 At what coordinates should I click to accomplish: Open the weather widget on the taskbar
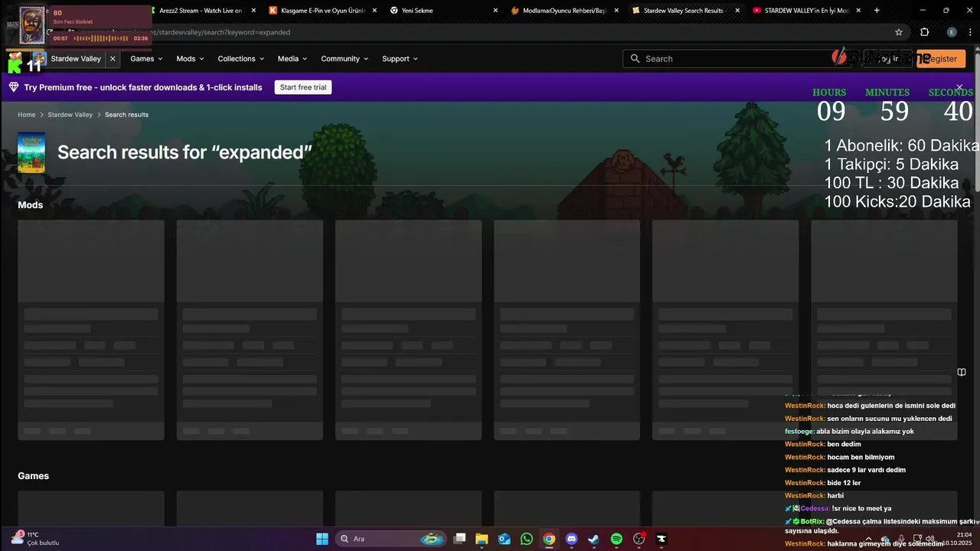pos(34,539)
